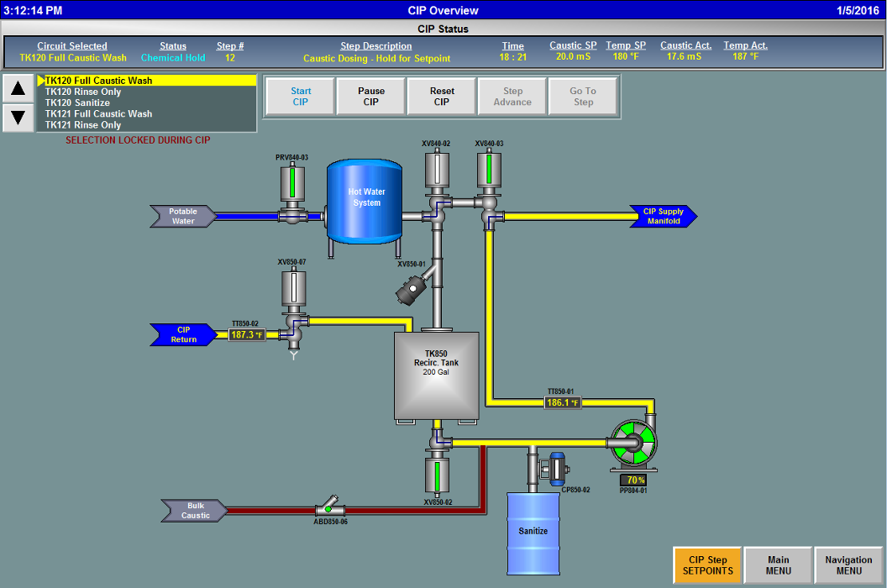Click the PP804-01 recirculation pump icon
Viewport: 887px width, 588px height.
(x=634, y=444)
